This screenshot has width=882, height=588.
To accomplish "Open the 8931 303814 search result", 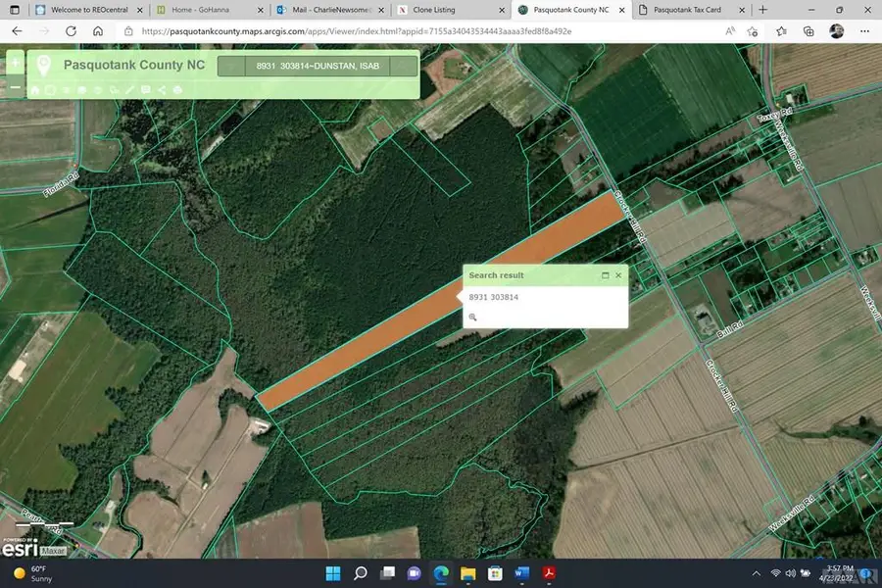I will pos(494,296).
